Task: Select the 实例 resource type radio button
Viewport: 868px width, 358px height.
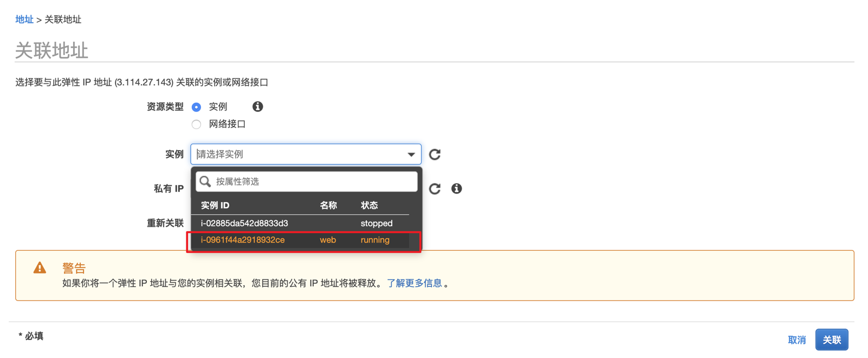Action: tap(196, 107)
